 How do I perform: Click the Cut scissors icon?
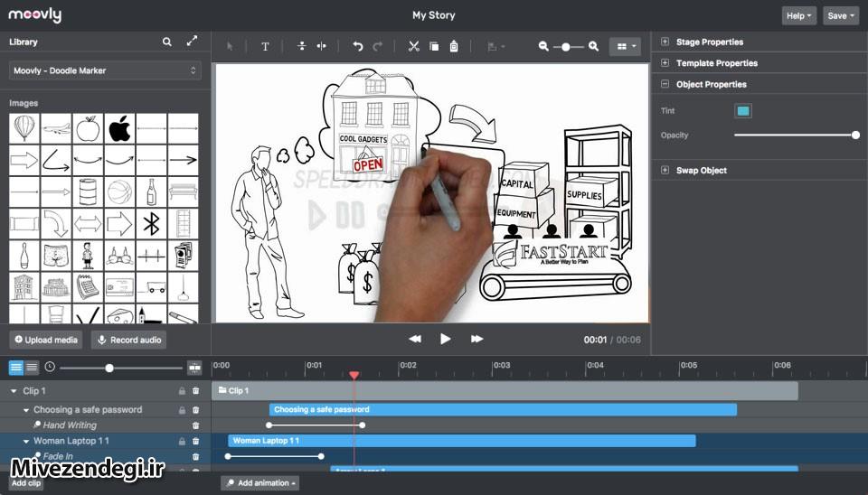click(413, 46)
